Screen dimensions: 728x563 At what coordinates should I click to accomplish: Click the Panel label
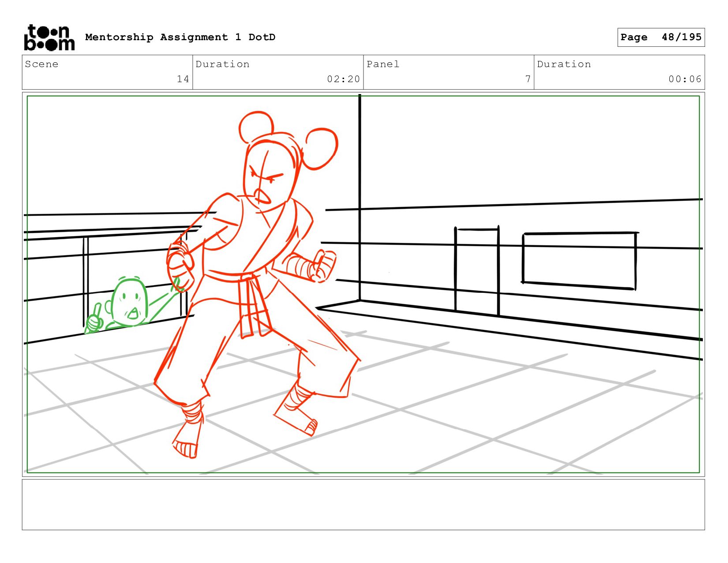click(383, 64)
